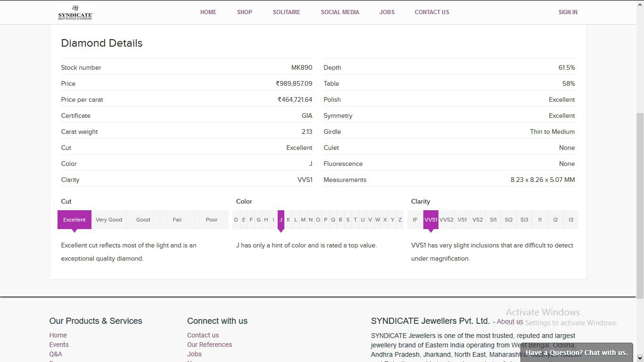
Task: Click the price value ₹989,857.09
Action: 294,83
